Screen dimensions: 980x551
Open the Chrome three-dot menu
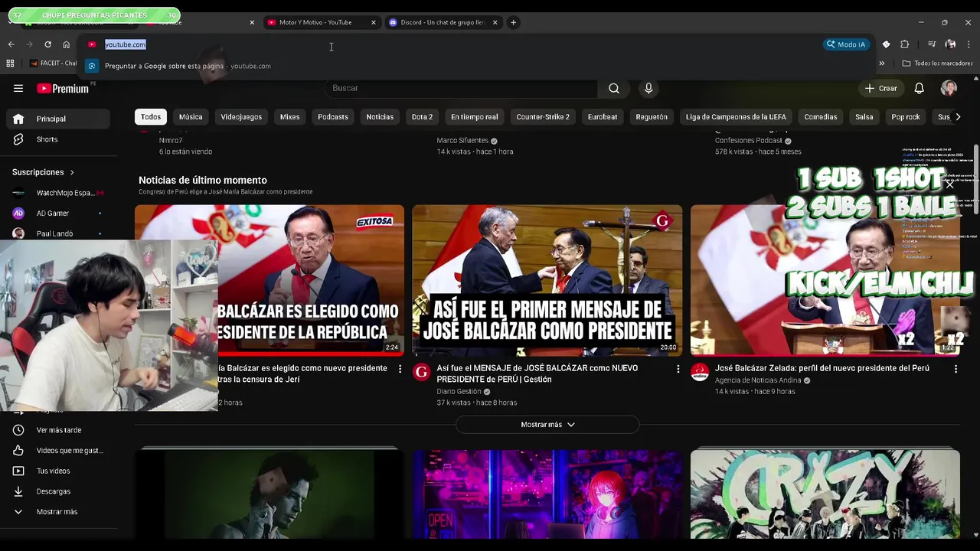(969, 44)
